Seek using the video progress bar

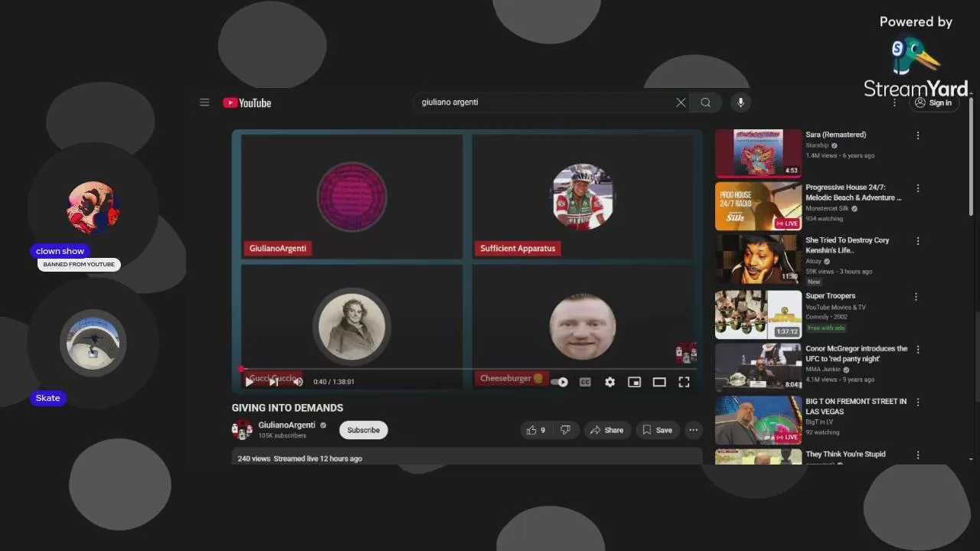click(467, 369)
